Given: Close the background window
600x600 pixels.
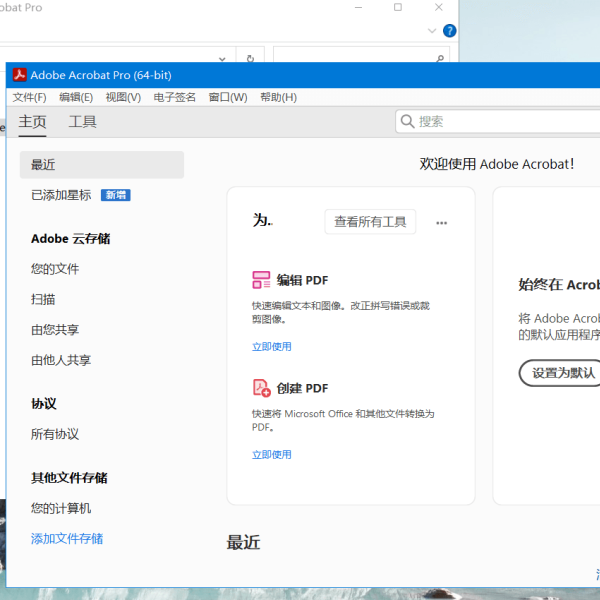Looking at the screenshot, I should click(439, 7).
